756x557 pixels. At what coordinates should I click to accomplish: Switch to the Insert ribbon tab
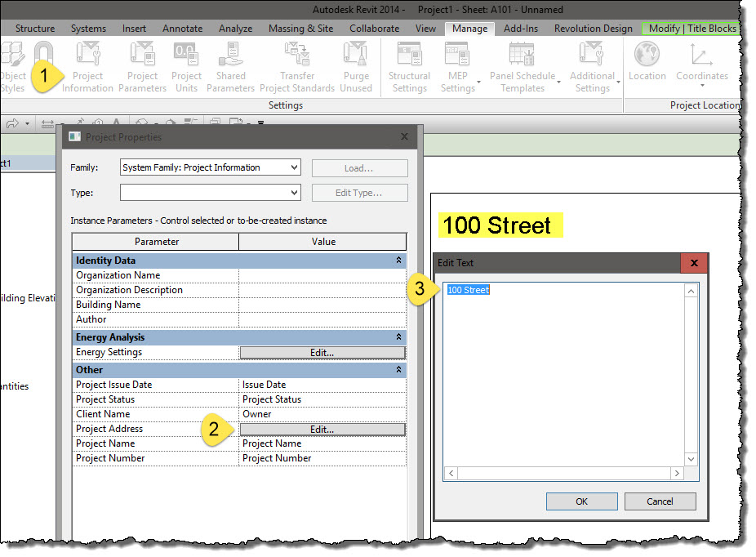click(134, 29)
